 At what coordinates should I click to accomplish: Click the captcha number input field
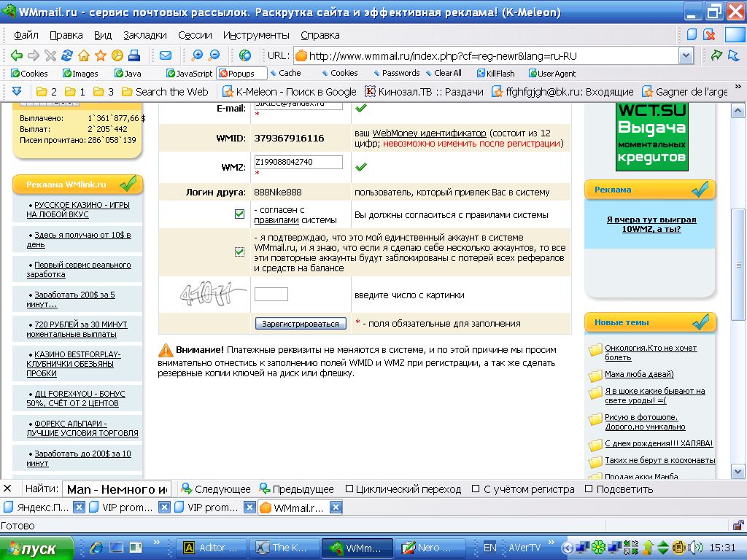(271, 295)
